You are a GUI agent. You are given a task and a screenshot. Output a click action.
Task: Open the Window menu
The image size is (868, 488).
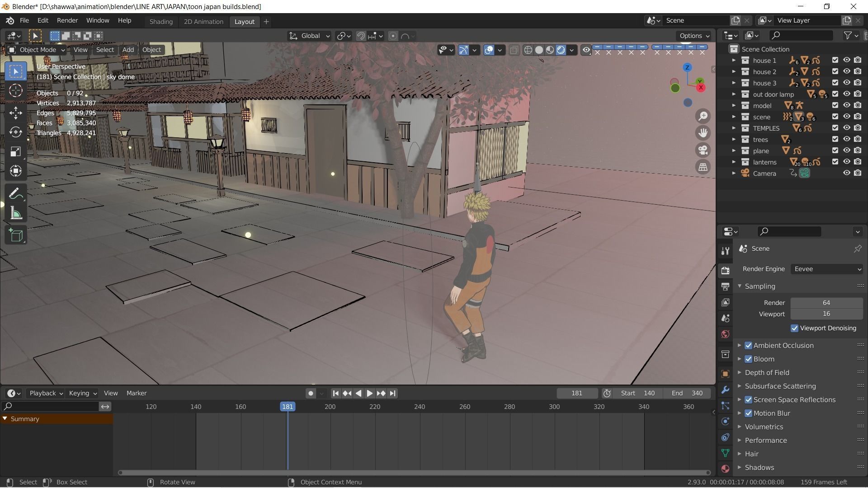click(98, 21)
